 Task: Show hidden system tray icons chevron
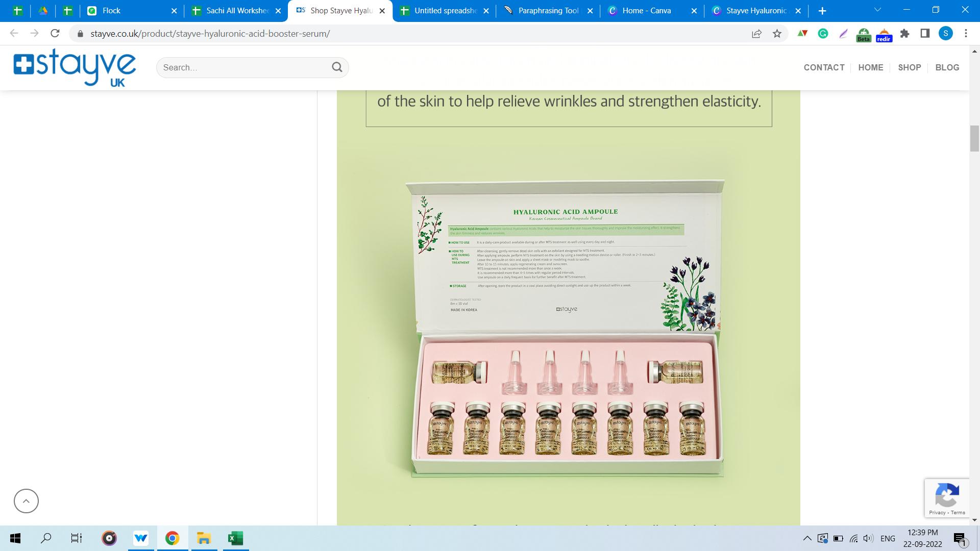click(807, 538)
